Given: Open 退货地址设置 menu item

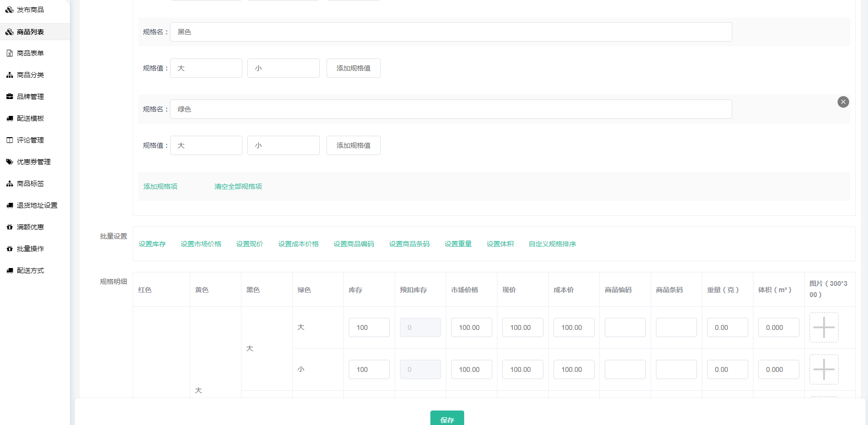Looking at the screenshot, I should click(37, 205).
